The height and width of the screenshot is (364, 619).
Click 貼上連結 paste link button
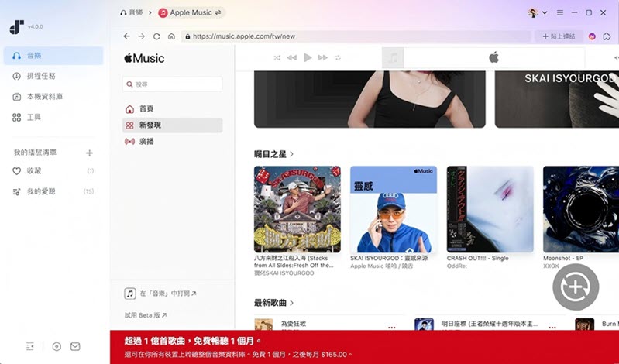coord(559,36)
